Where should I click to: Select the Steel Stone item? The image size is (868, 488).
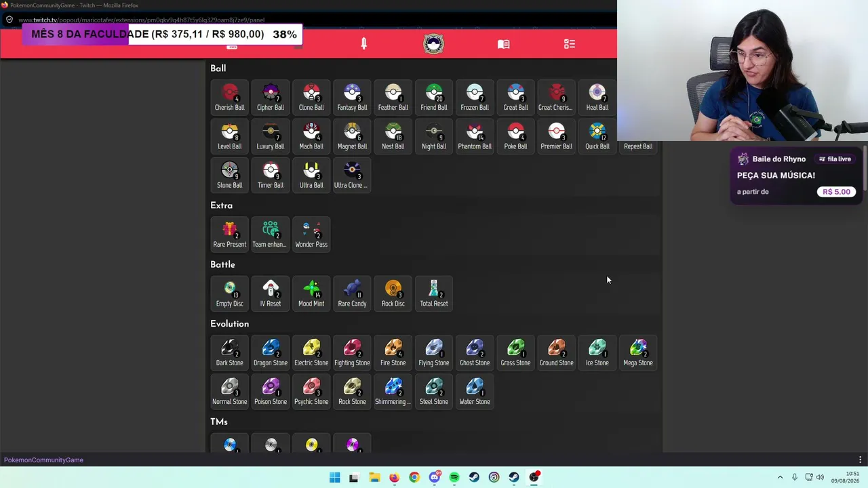[434, 392]
